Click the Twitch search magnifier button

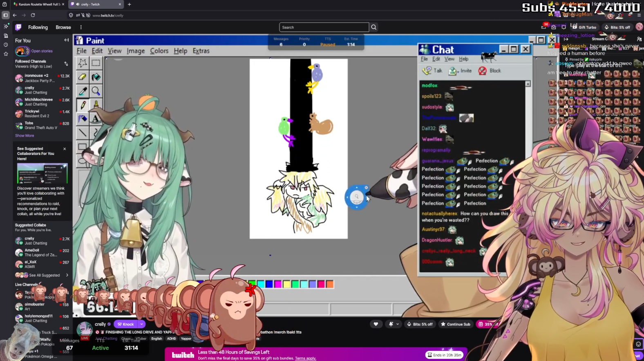pos(373,27)
